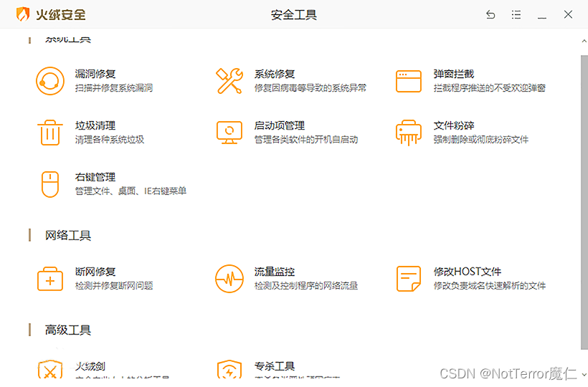Click the 流量监控 title text

pos(275,272)
